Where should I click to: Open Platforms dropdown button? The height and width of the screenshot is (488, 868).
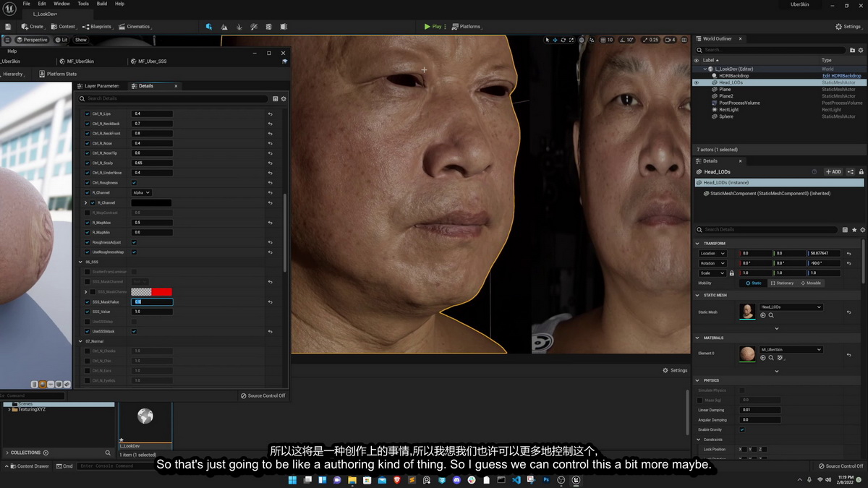(467, 27)
